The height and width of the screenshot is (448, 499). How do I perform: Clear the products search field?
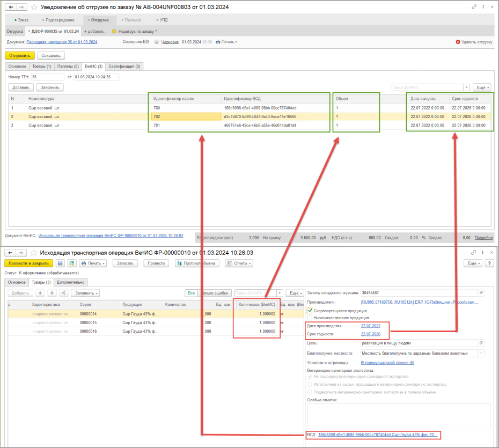280,293
